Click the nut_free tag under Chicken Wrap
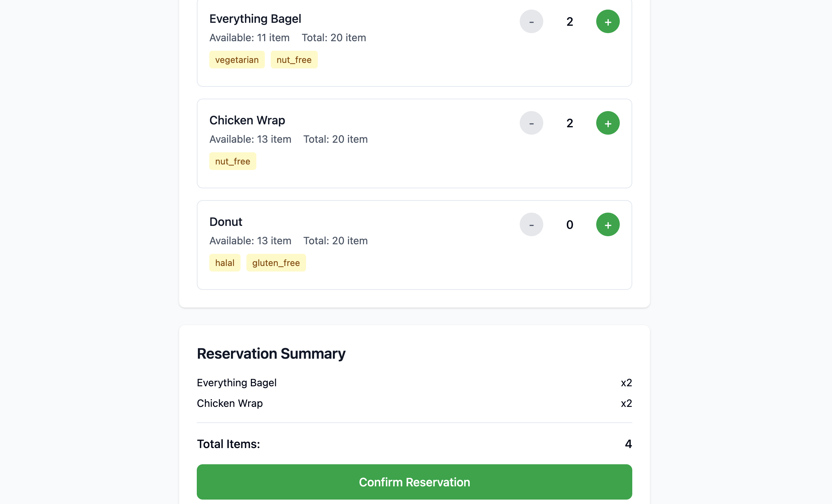Image resolution: width=832 pixels, height=504 pixels. click(232, 162)
